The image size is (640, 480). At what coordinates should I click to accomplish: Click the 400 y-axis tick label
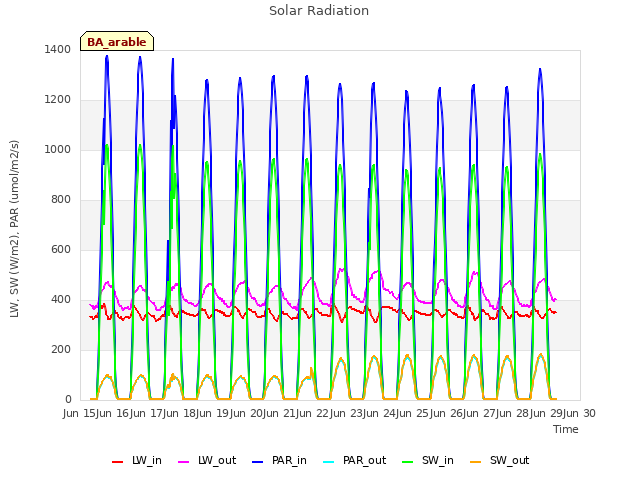pos(61,300)
